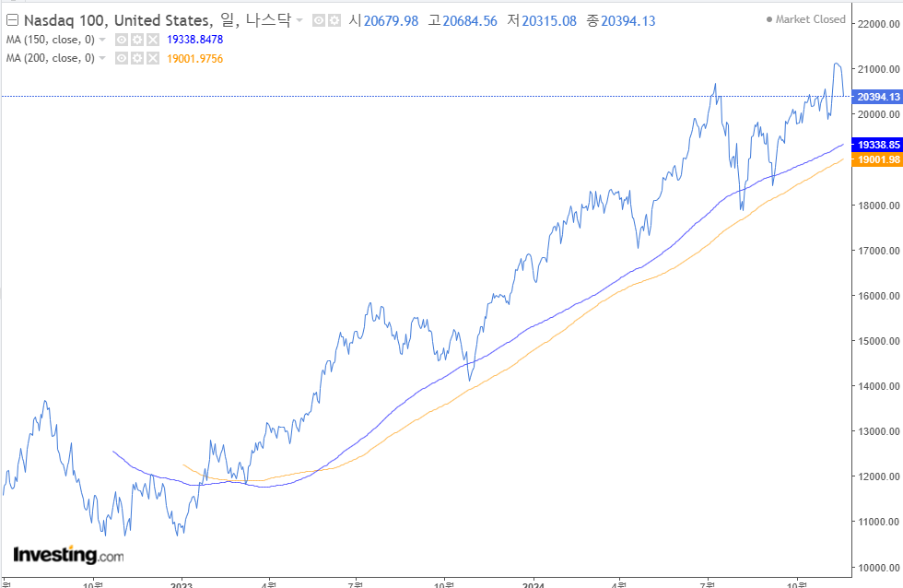This screenshot has height=588, width=903.
Task: Remove the MA 200 indicator with X
Action: (153, 58)
